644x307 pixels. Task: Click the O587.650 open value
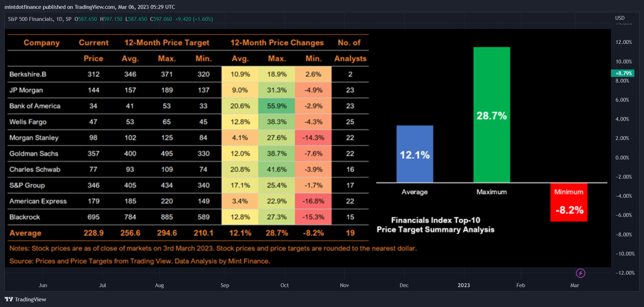pyautogui.click(x=86, y=19)
